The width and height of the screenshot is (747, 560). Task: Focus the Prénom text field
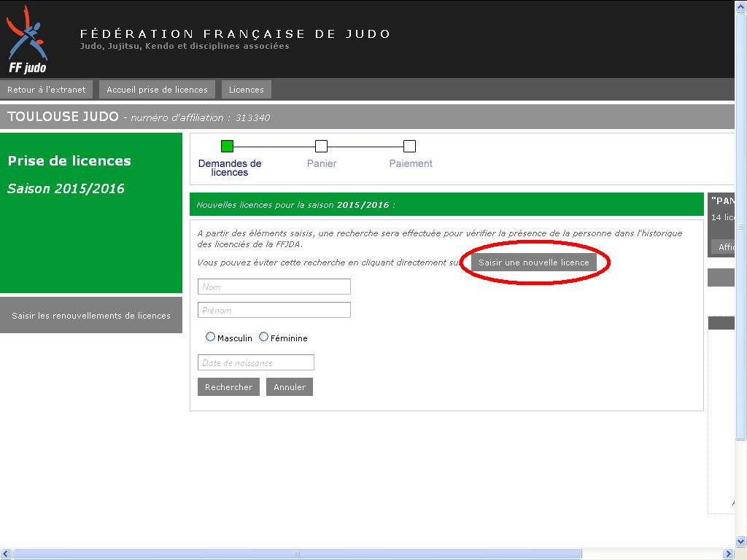point(274,311)
